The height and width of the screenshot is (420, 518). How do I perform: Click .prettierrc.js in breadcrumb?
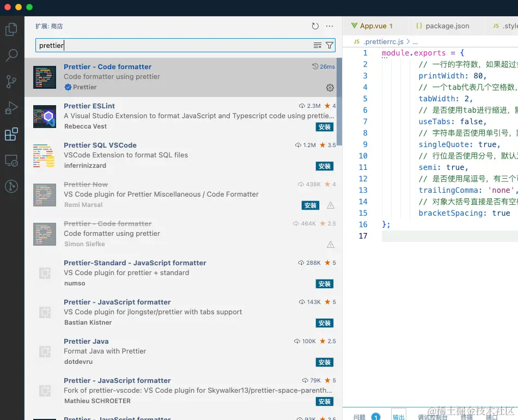[383, 41]
